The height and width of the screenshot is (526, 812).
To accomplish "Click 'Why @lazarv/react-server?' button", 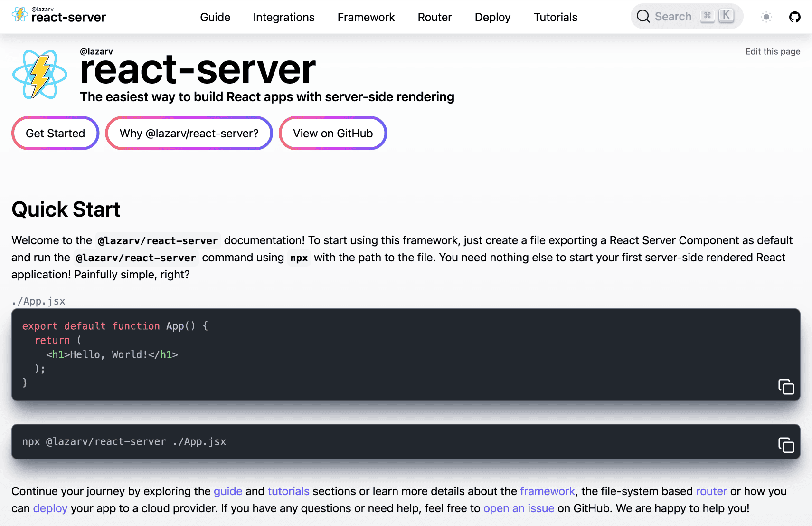I will (189, 133).
